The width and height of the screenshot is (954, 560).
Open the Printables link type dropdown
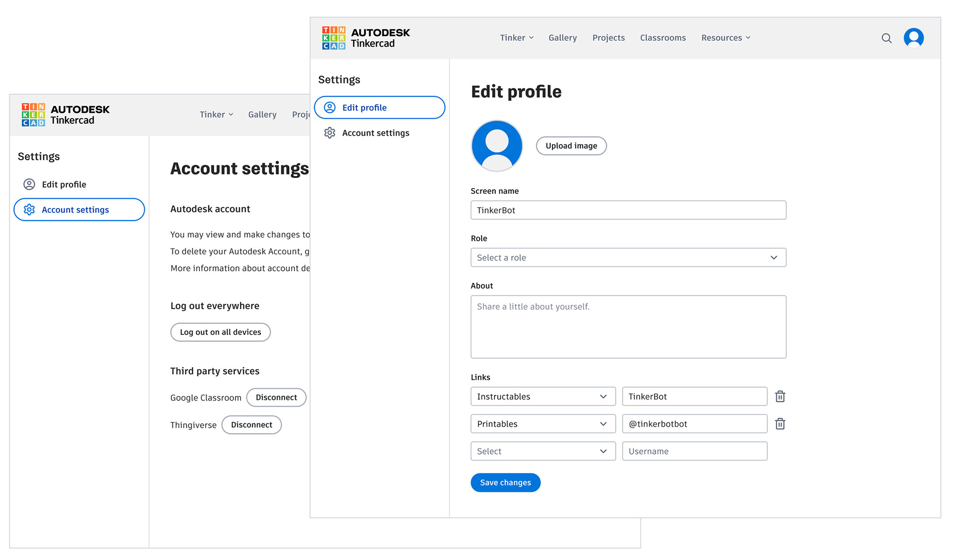543,424
